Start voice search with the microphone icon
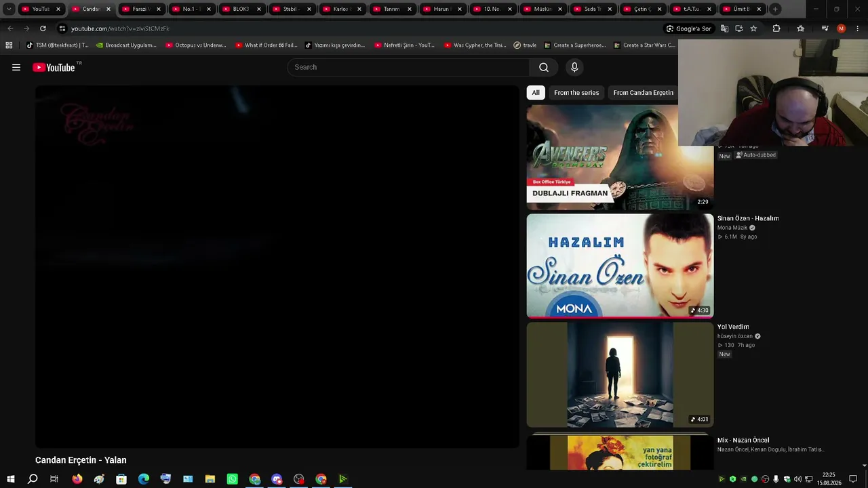Image resolution: width=868 pixels, height=488 pixels. [x=574, y=67]
